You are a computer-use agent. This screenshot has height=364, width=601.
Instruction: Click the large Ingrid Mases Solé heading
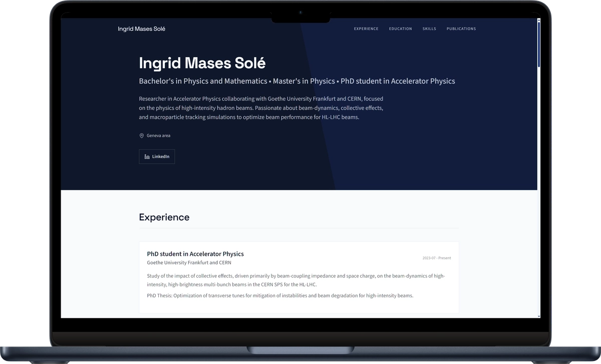202,63
